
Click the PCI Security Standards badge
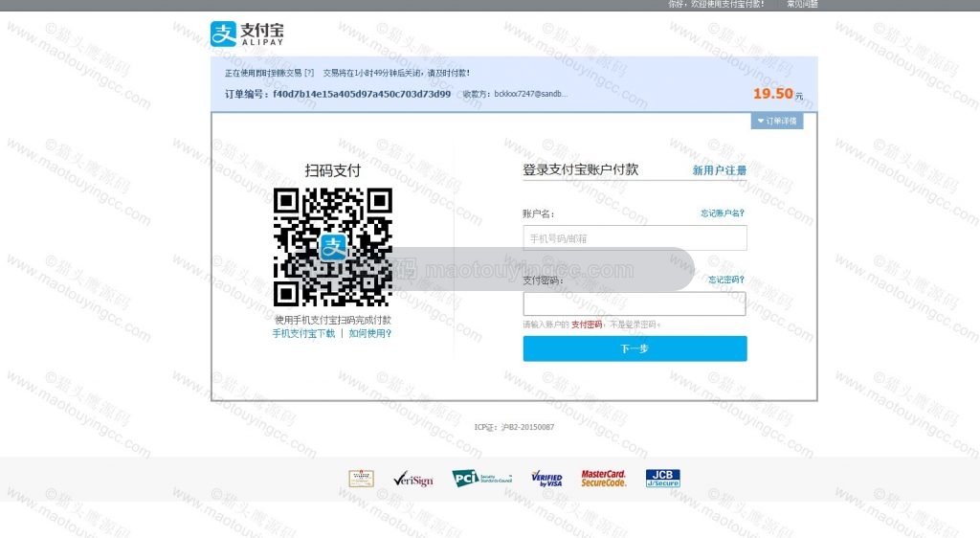482,479
